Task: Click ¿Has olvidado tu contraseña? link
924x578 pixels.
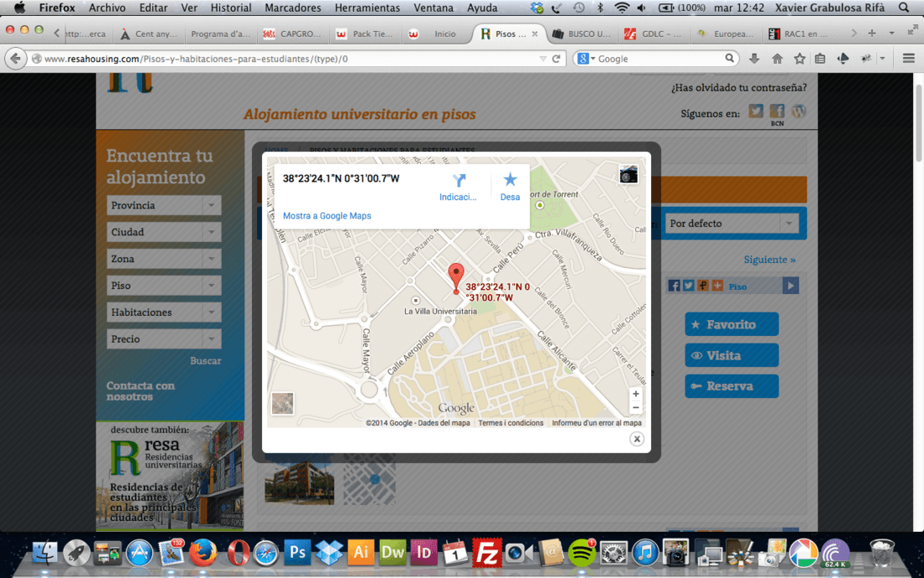Action: tap(739, 87)
